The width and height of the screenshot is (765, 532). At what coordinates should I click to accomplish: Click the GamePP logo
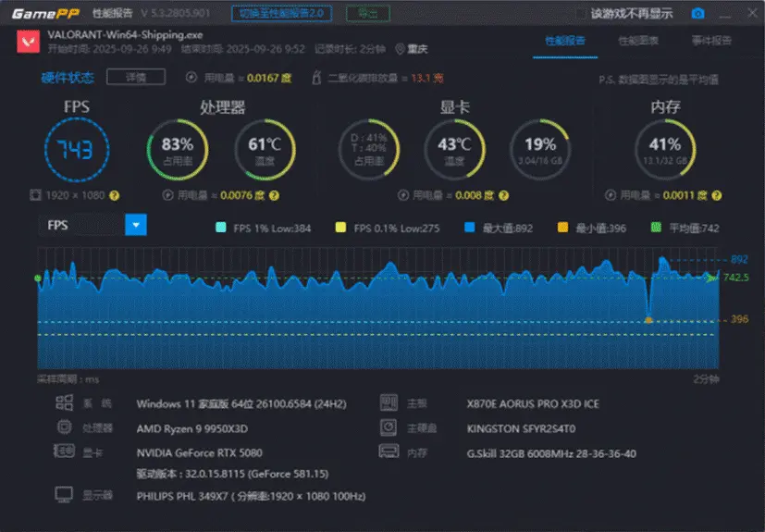pyautogui.click(x=45, y=14)
